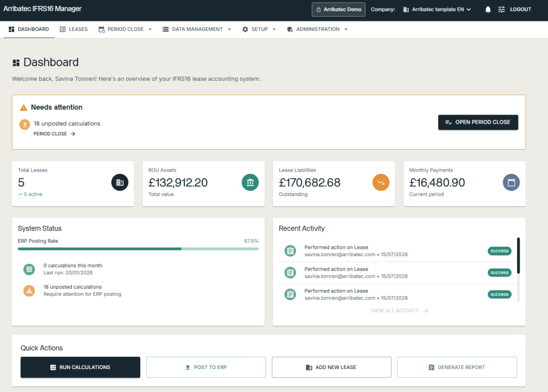Follow the Period Close arrow link
This screenshot has height=392, width=548.
click(54, 134)
